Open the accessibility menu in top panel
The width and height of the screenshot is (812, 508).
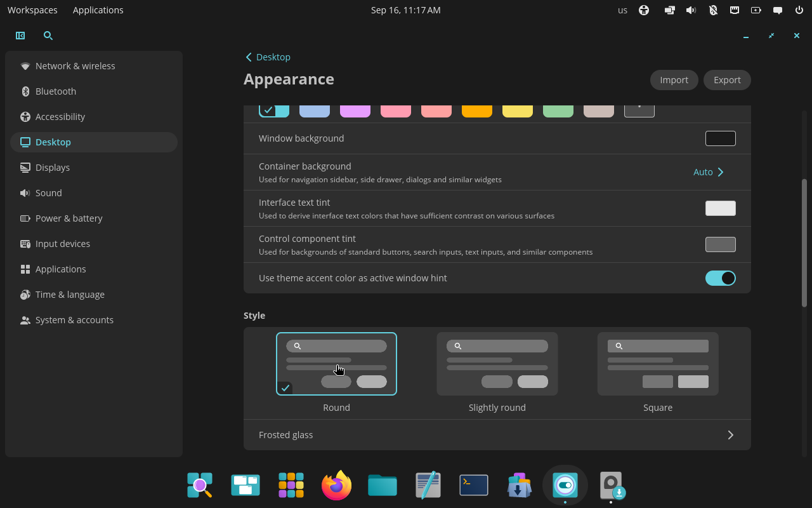[644, 10]
